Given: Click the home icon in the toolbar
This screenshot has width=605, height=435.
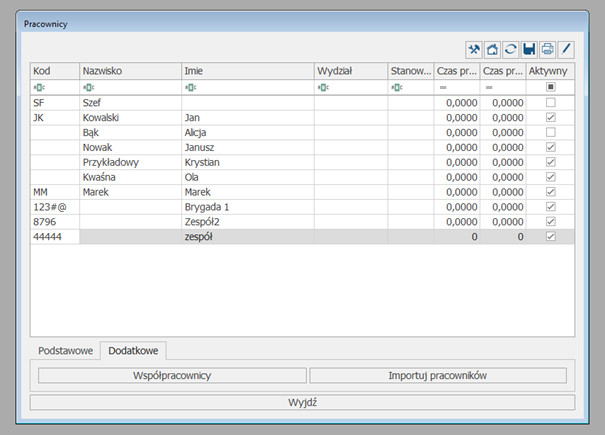Looking at the screenshot, I should [x=492, y=49].
